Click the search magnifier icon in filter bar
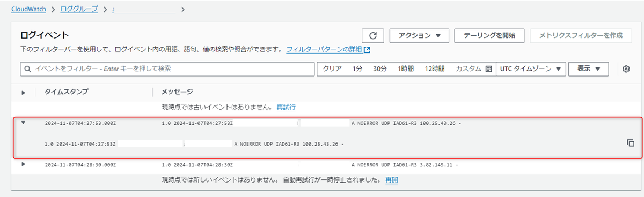644x197 pixels. 27,69
